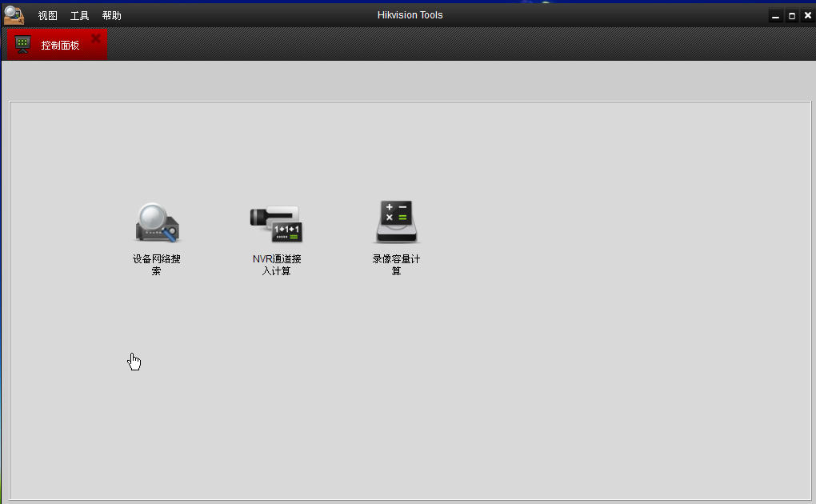
Task: Click the Hikvision Tools title bar text
Action: click(x=410, y=14)
